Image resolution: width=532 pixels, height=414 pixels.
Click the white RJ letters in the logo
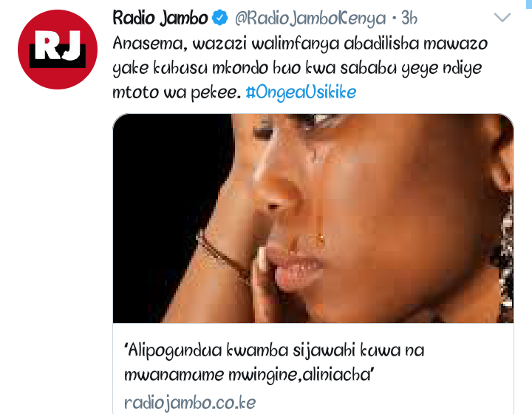coord(58,45)
